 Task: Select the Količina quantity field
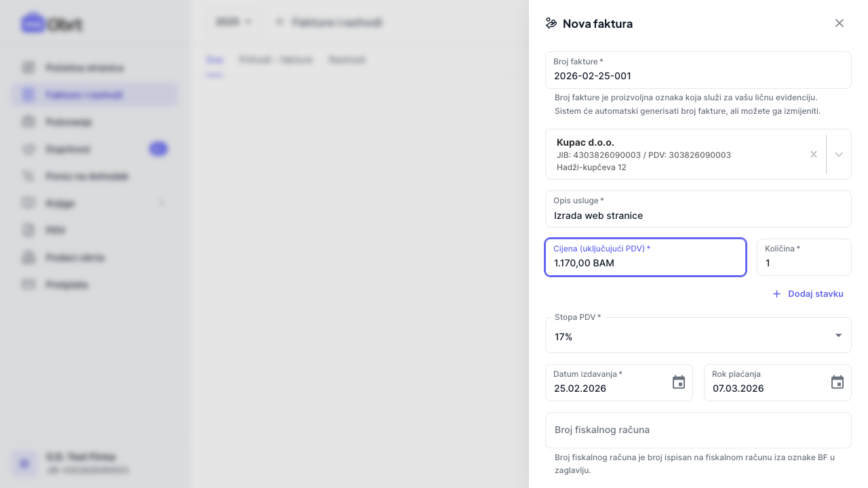click(x=804, y=262)
